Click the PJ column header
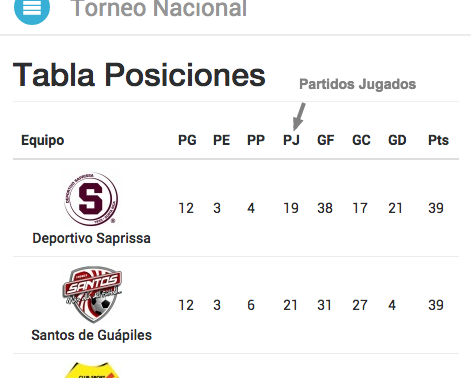This screenshot has height=378, width=471. click(291, 140)
